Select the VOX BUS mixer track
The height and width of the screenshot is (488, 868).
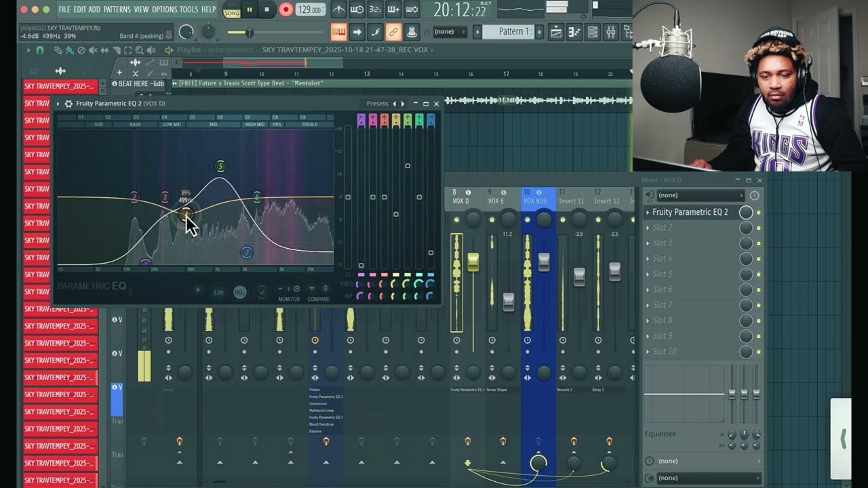click(x=537, y=197)
